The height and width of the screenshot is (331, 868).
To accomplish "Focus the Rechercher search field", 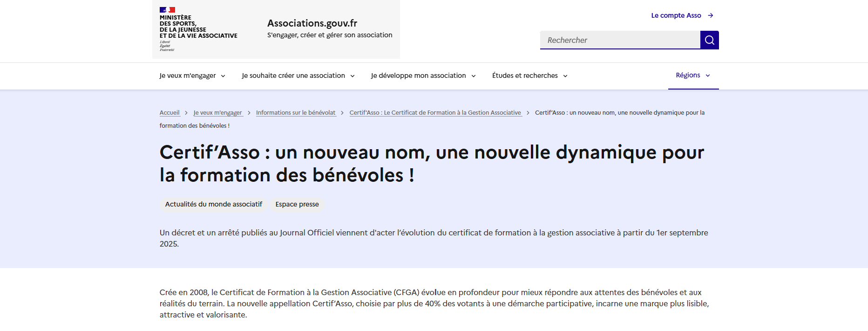I will (620, 40).
